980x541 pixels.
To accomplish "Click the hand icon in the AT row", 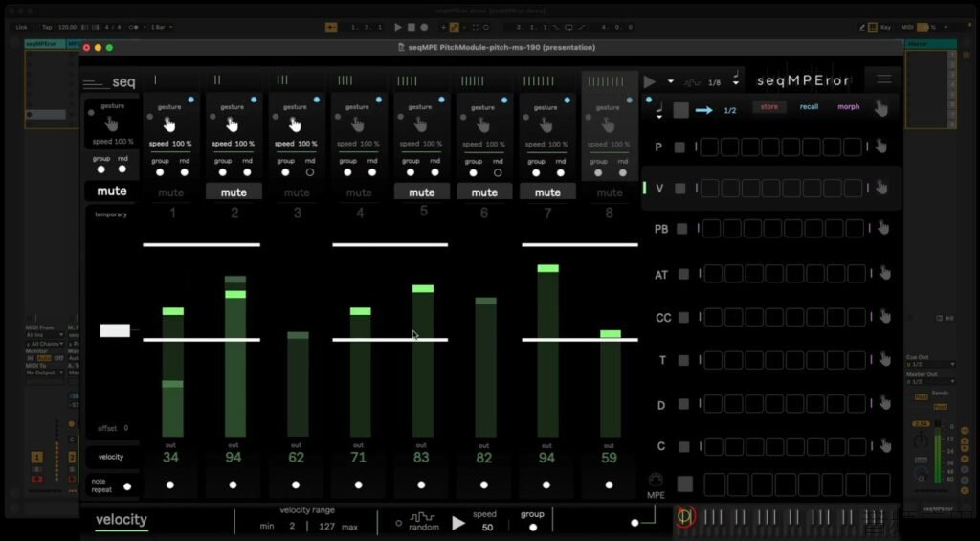I will pyautogui.click(x=884, y=273).
